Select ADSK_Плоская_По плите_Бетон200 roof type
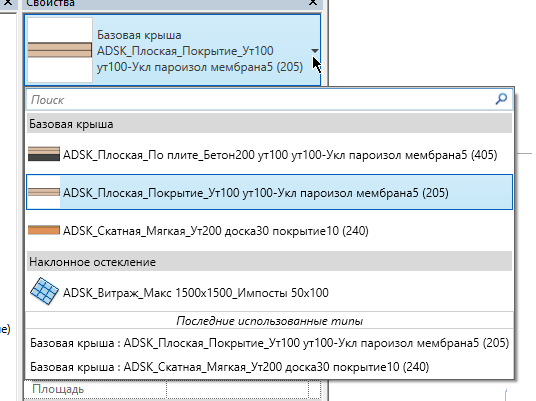Viewport: 536px width, 401px height. [269, 154]
